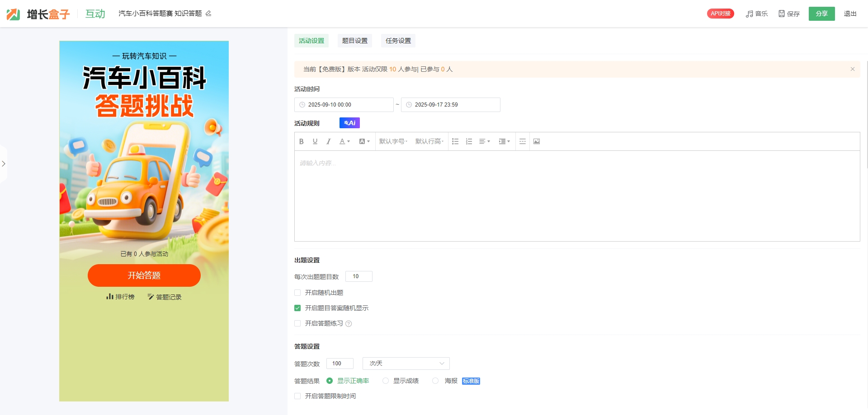The width and height of the screenshot is (868, 415).
Task: Dismiss the free version notice banner
Action: [853, 69]
